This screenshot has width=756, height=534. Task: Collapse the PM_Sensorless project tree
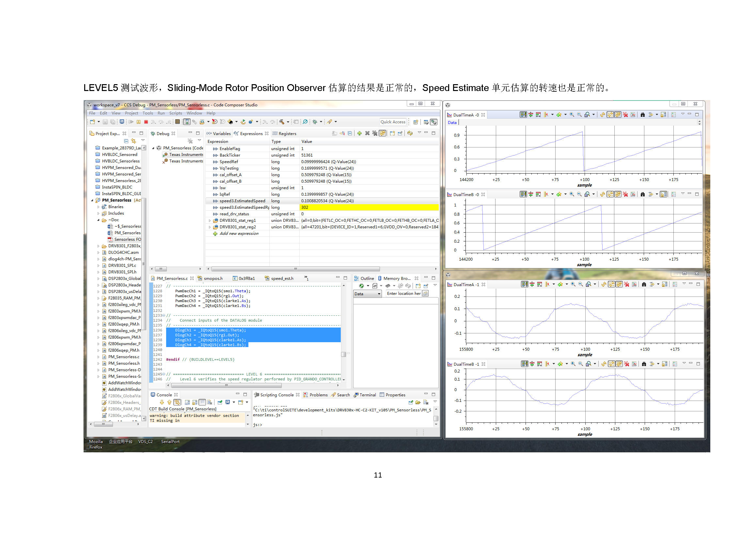click(x=92, y=200)
